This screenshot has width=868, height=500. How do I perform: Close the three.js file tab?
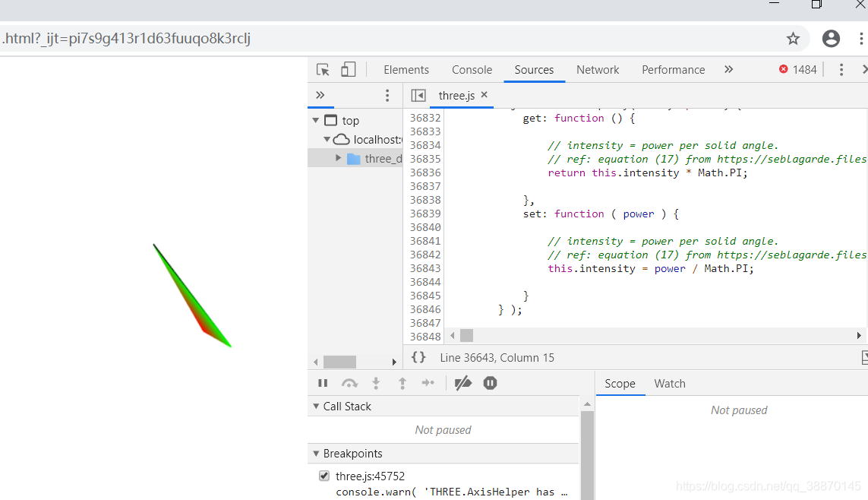point(485,95)
